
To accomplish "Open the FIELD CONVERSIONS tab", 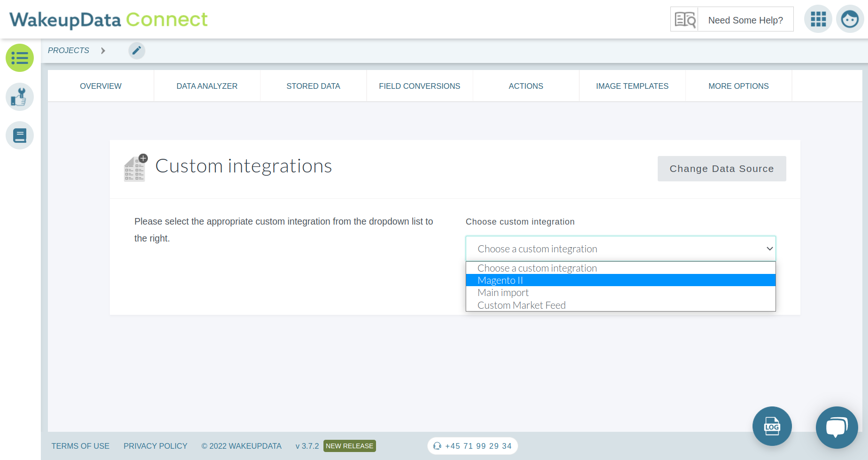I will (x=420, y=86).
